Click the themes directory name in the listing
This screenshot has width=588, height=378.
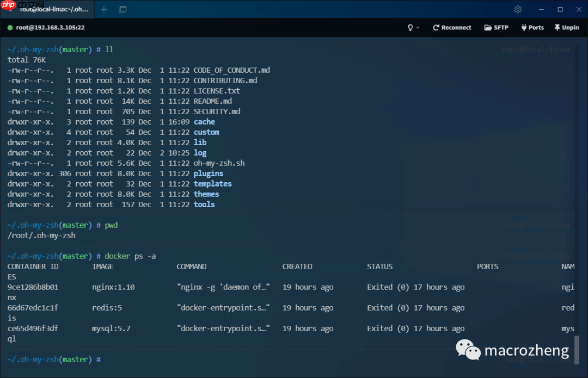pyautogui.click(x=206, y=194)
